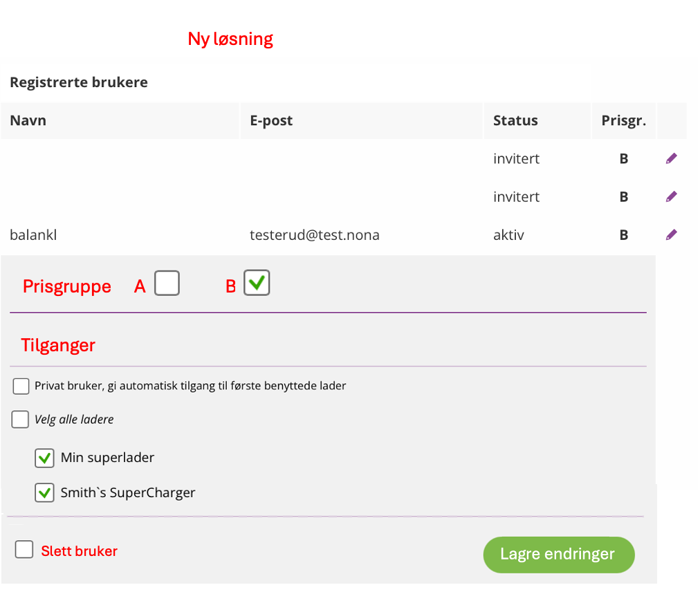700x603 pixels.
Task: Click the Tilganger section heading
Action: [x=58, y=344]
